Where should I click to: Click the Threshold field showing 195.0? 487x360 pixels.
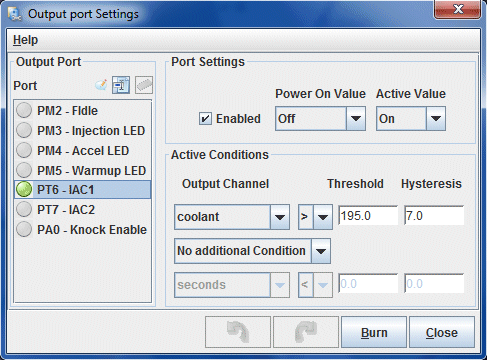(368, 216)
